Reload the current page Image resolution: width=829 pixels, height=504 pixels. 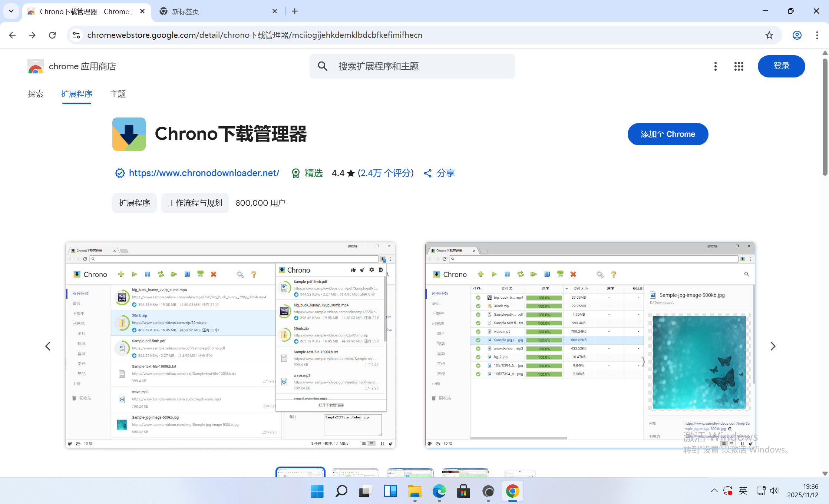pyautogui.click(x=52, y=35)
